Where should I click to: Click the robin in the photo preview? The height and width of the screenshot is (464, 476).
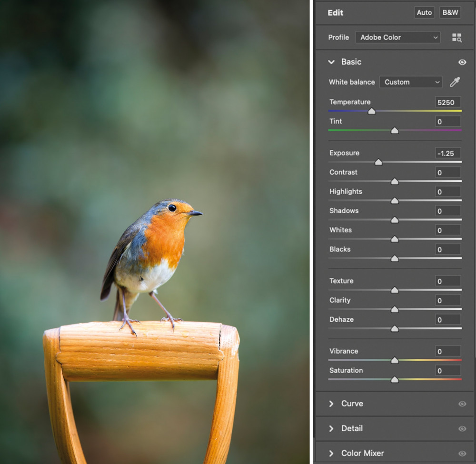[152, 258]
